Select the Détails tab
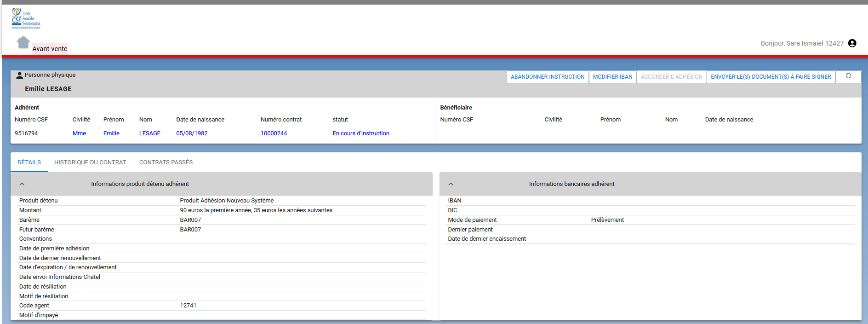The image size is (868, 324). point(29,162)
